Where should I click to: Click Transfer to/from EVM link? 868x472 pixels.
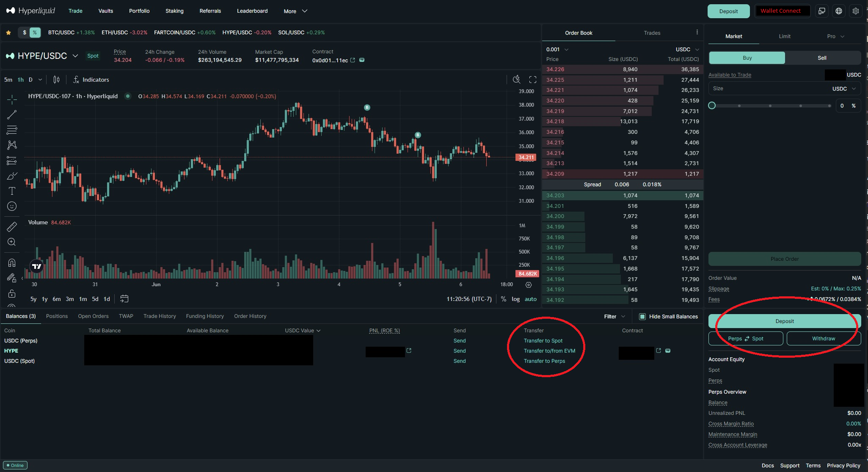click(x=549, y=351)
